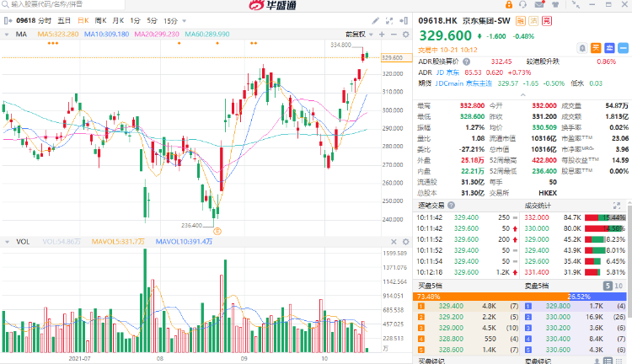Viewport: 632px width, 364px height.
Task: Click the 沽 short-sell tag icon
Action: (533, 21)
